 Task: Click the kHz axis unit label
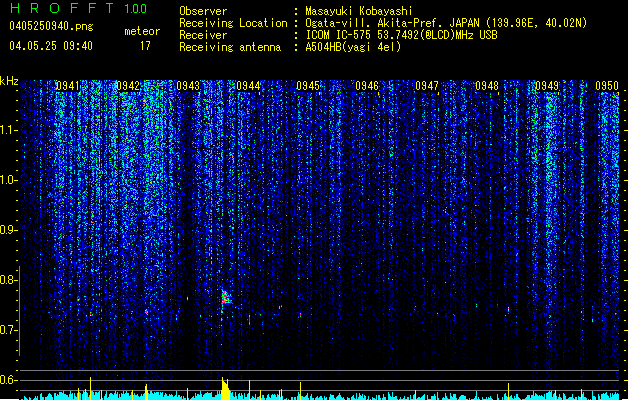point(9,81)
